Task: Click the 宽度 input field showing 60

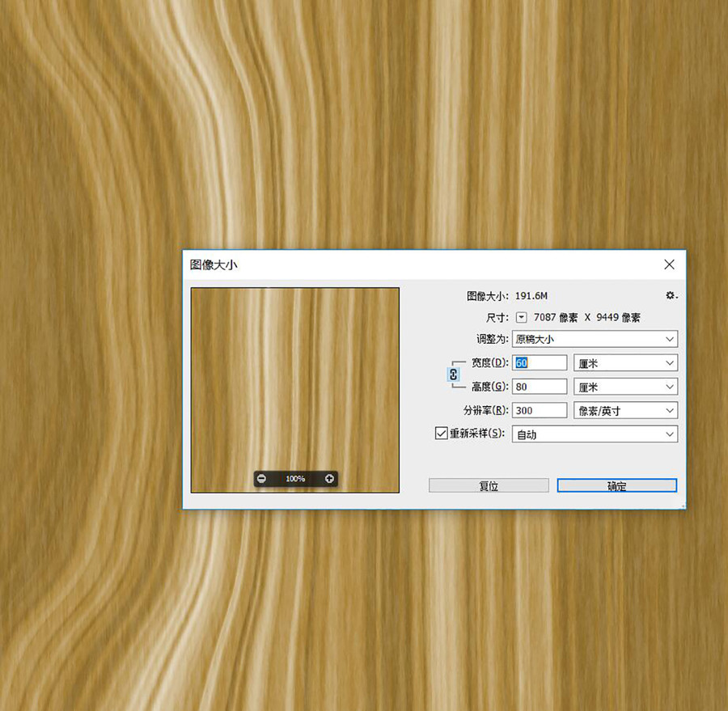Action: pyautogui.click(x=540, y=362)
